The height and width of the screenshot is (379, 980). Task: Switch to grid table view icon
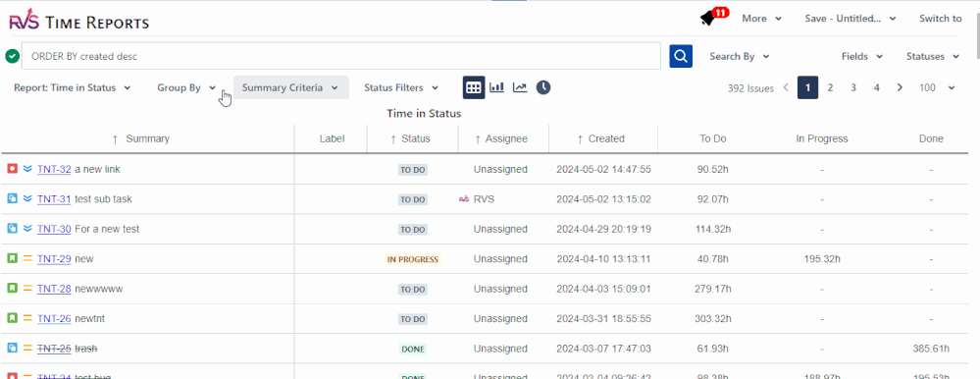click(x=474, y=87)
